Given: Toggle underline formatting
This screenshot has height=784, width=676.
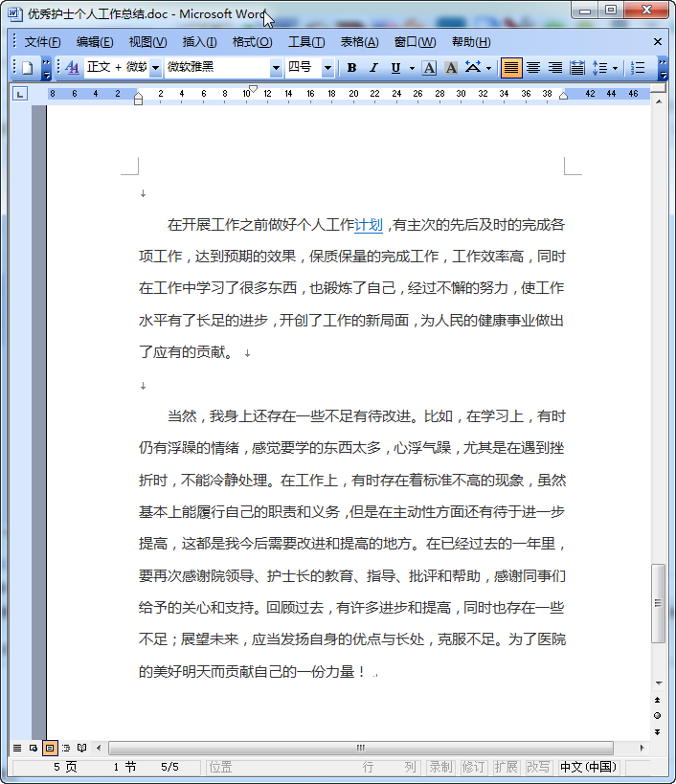Looking at the screenshot, I should point(395,68).
